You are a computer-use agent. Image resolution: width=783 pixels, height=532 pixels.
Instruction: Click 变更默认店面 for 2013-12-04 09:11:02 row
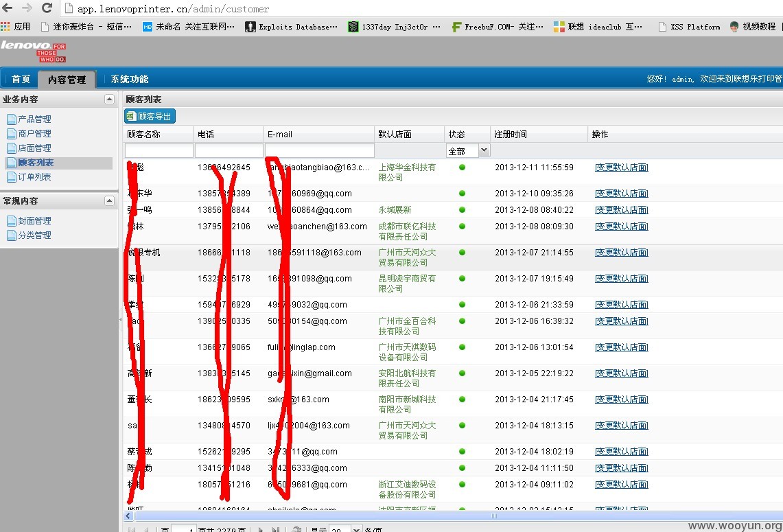(x=622, y=484)
